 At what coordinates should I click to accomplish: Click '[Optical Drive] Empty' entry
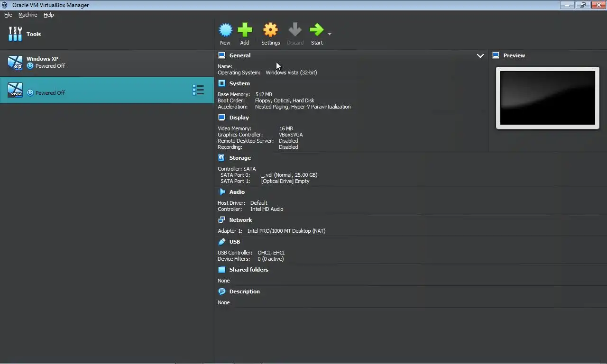point(285,181)
